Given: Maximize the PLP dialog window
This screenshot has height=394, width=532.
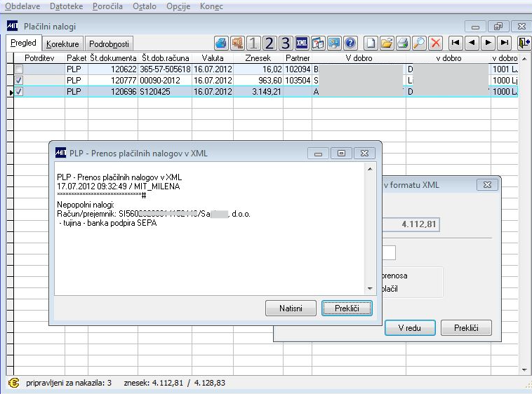Looking at the screenshot, I should point(341,154).
